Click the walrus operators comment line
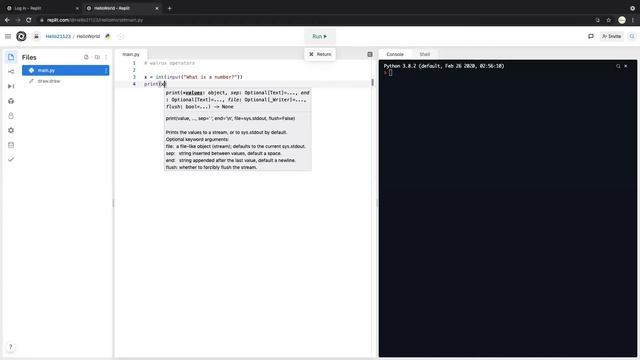This screenshot has width=640, height=360. [169, 63]
